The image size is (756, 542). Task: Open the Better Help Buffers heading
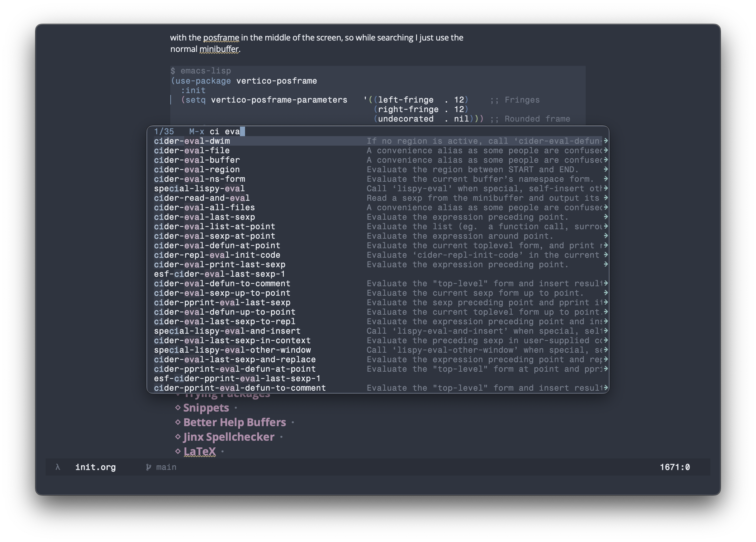pos(235,422)
